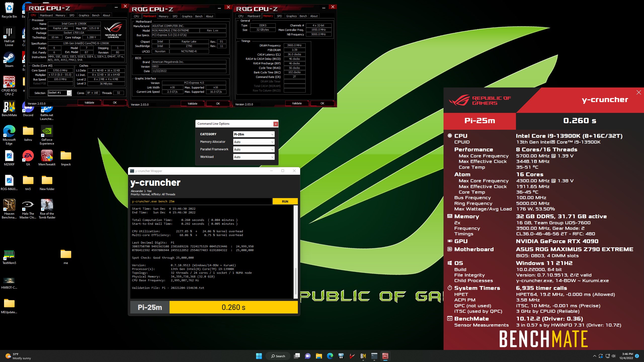This screenshot has height=362, width=644.
Task: Open the HWBOT-C... desktop icon
Action: click(9, 283)
